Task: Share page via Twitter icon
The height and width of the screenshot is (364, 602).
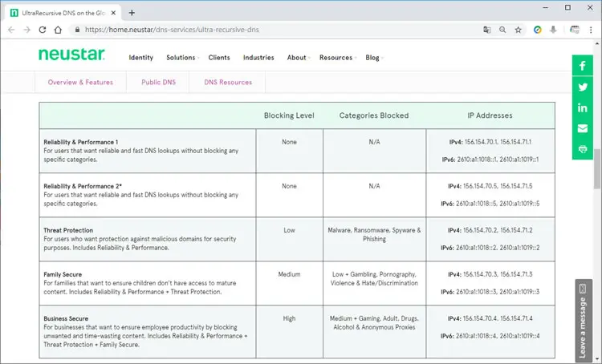Action: [583, 87]
